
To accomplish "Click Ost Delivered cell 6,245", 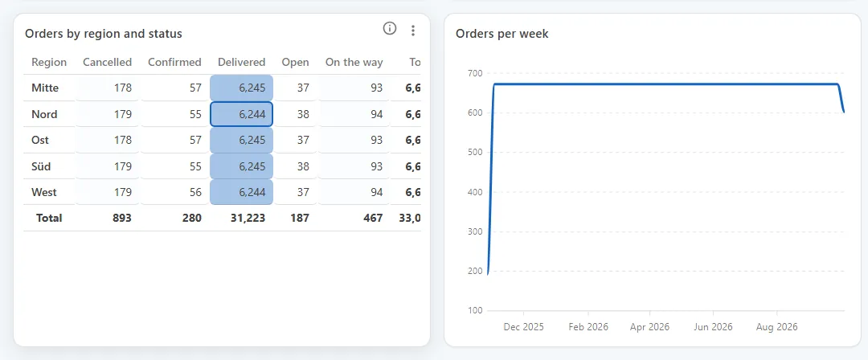I will point(241,140).
